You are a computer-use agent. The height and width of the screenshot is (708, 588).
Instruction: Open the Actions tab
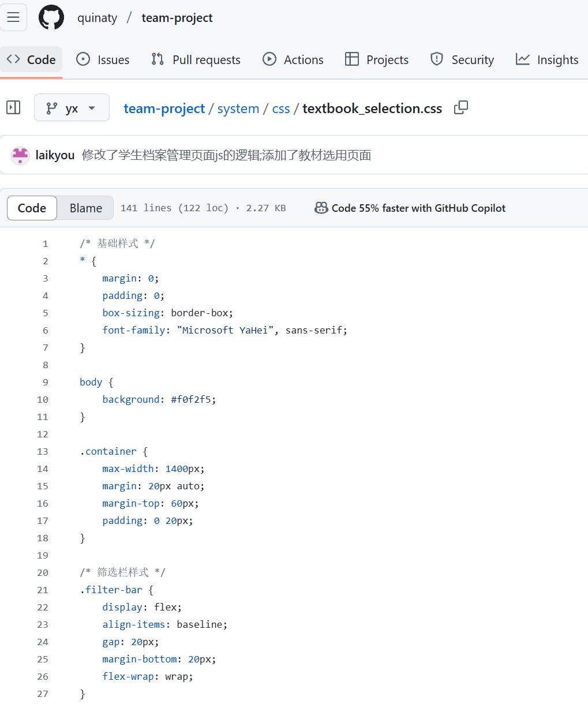tap(293, 59)
